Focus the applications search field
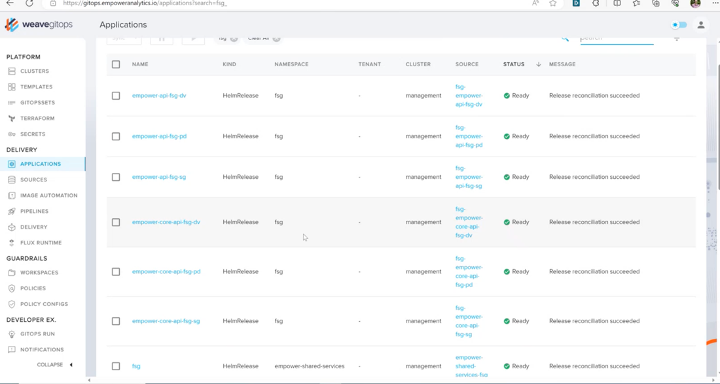Image resolution: width=720 pixels, height=384 pixels. point(617,39)
